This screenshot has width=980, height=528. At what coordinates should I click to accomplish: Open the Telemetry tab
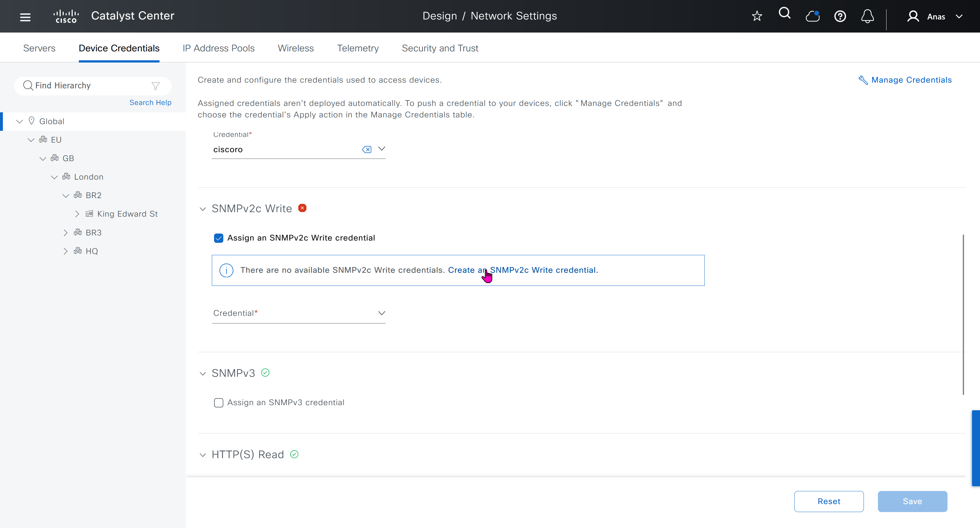pyautogui.click(x=358, y=48)
